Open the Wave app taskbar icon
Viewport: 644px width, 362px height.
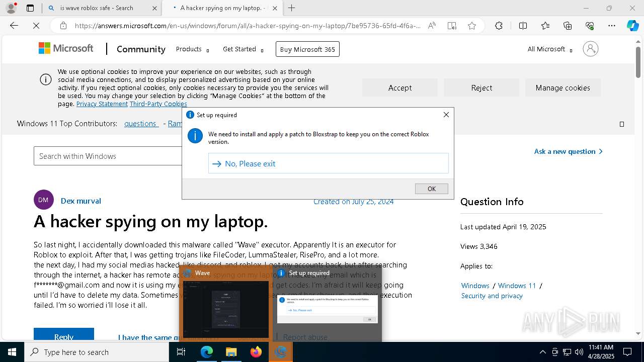281,352
